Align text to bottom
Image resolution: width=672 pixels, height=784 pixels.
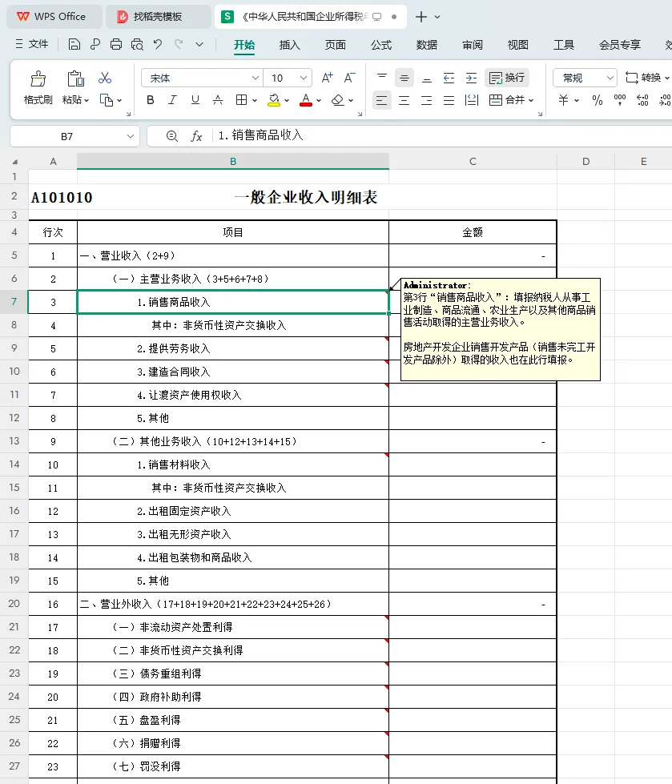coord(426,78)
